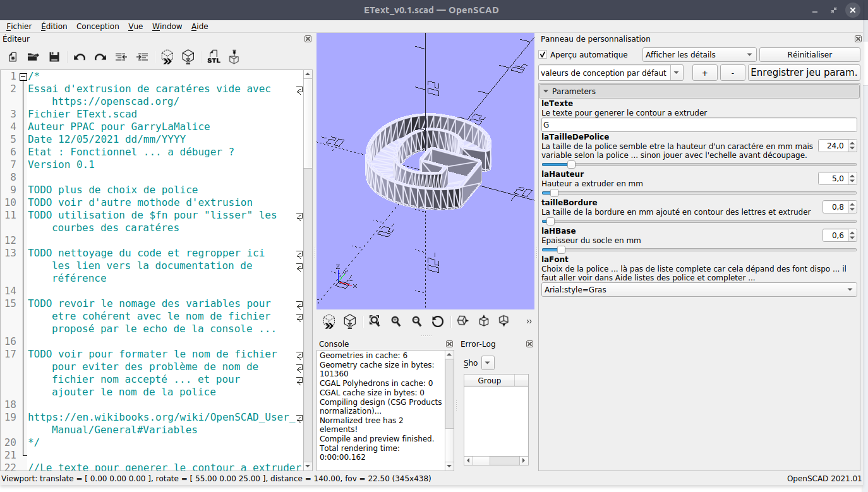Save the file with the floppy disk icon
Viewport: 868px width, 492px height.
click(x=54, y=57)
